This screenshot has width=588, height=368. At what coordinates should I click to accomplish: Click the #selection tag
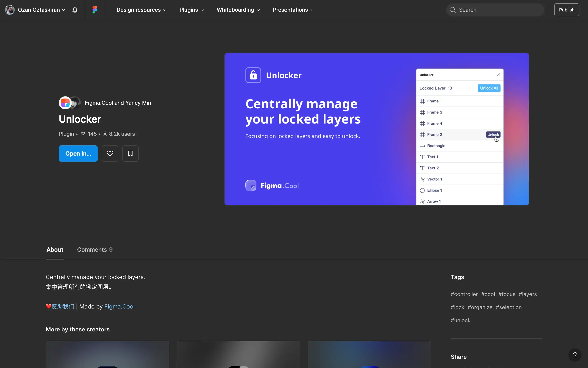tap(509, 307)
